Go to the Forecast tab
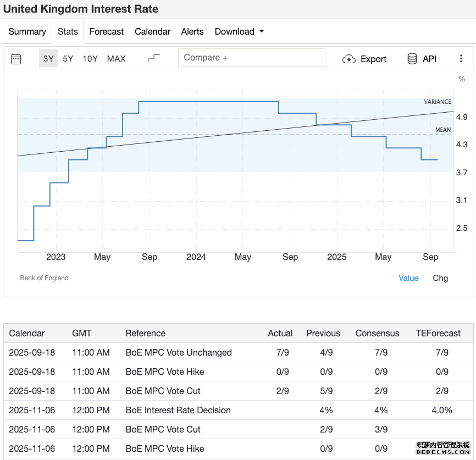 pyautogui.click(x=107, y=31)
